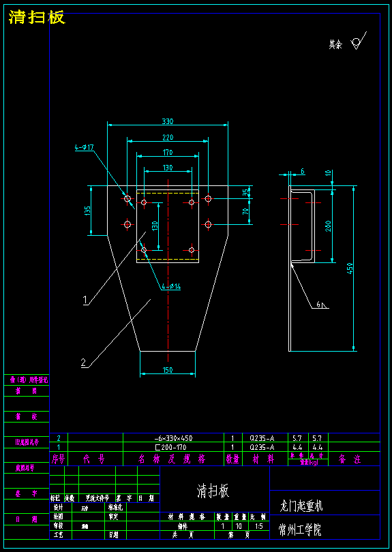This screenshot has height=552, width=392.
Task: Click the 材料 column header
Action: (262, 459)
